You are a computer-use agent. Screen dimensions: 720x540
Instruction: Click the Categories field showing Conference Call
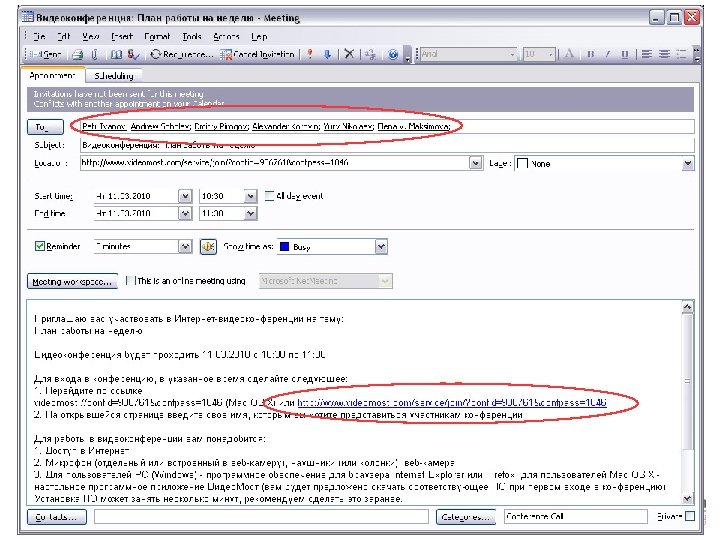pyautogui.click(x=576, y=517)
